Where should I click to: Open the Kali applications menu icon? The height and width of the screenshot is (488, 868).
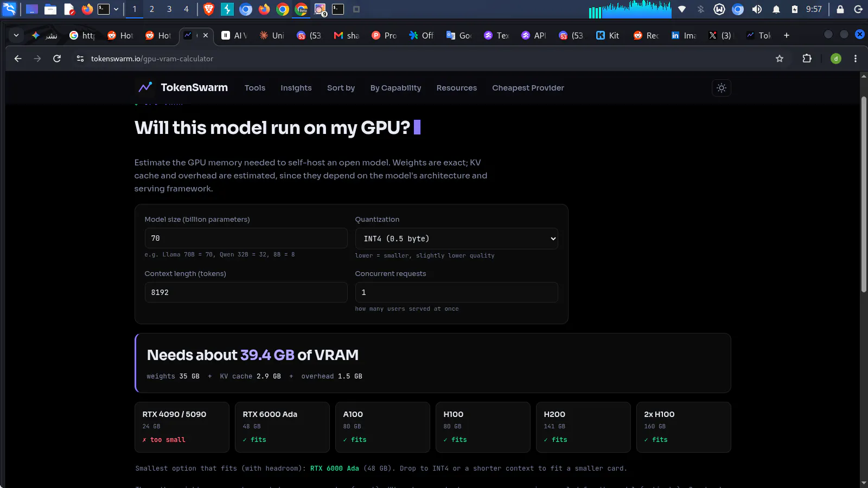[x=10, y=9]
